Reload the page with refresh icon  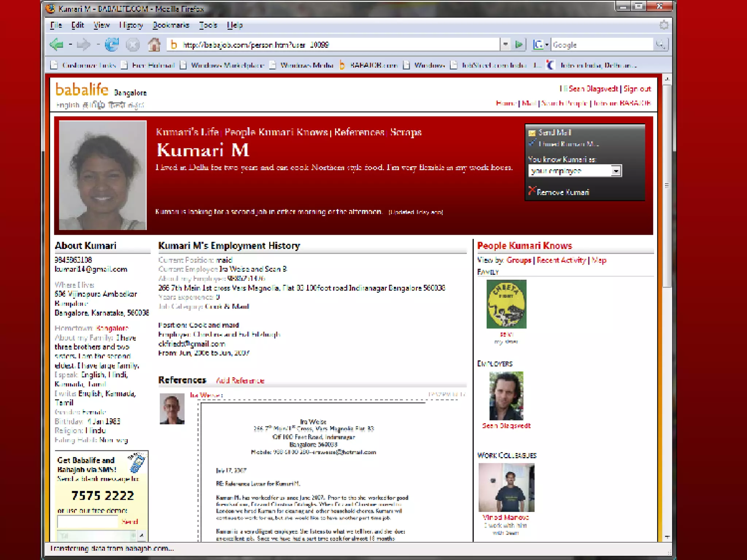pyautogui.click(x=112, y=45)
